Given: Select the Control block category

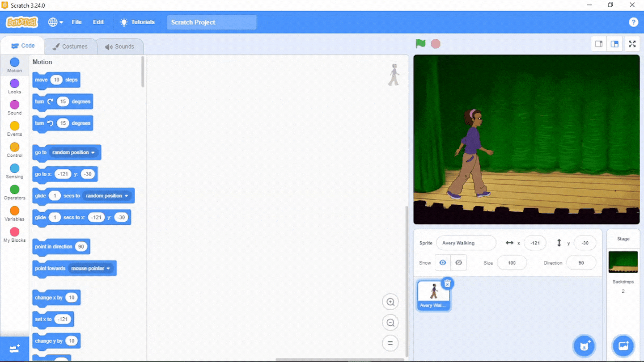Looking at the screenshot, I should point(14,150).
